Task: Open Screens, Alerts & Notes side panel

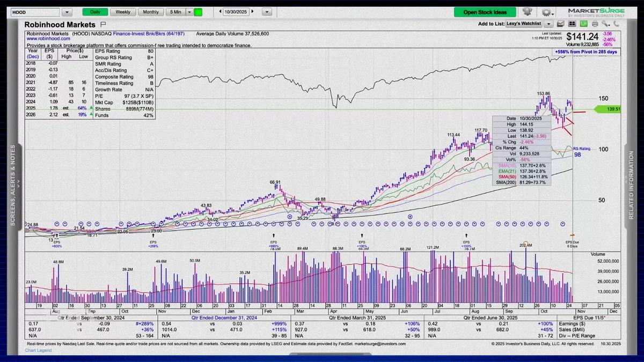Action: (13, 184)
